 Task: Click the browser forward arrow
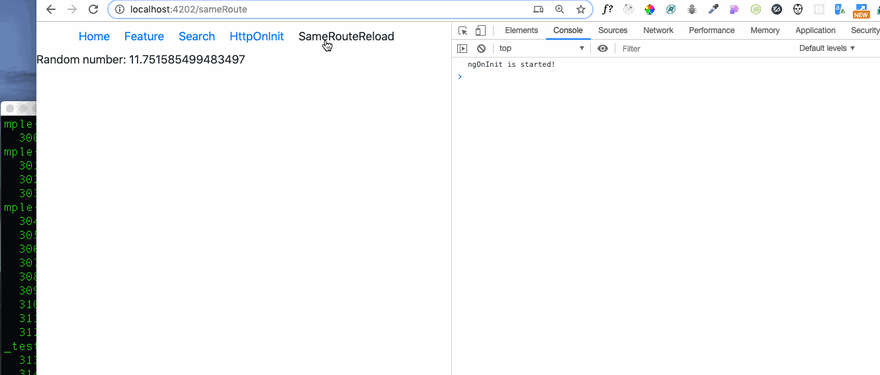click(72, 10)
